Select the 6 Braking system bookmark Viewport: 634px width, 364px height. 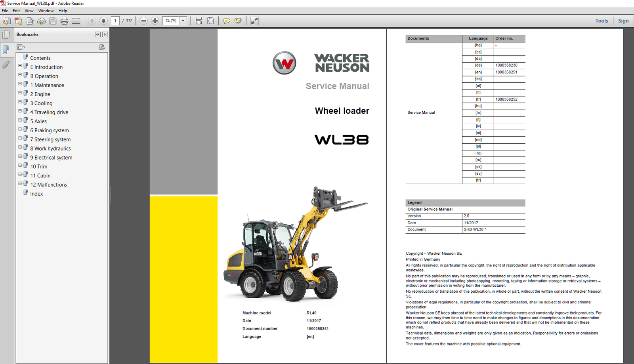[x=50, y=130]
